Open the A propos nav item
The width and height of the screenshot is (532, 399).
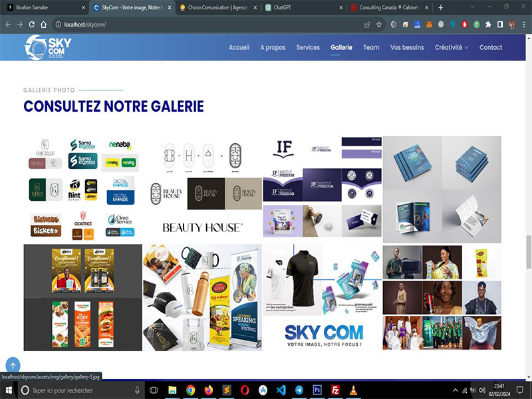tap(273, 47)
